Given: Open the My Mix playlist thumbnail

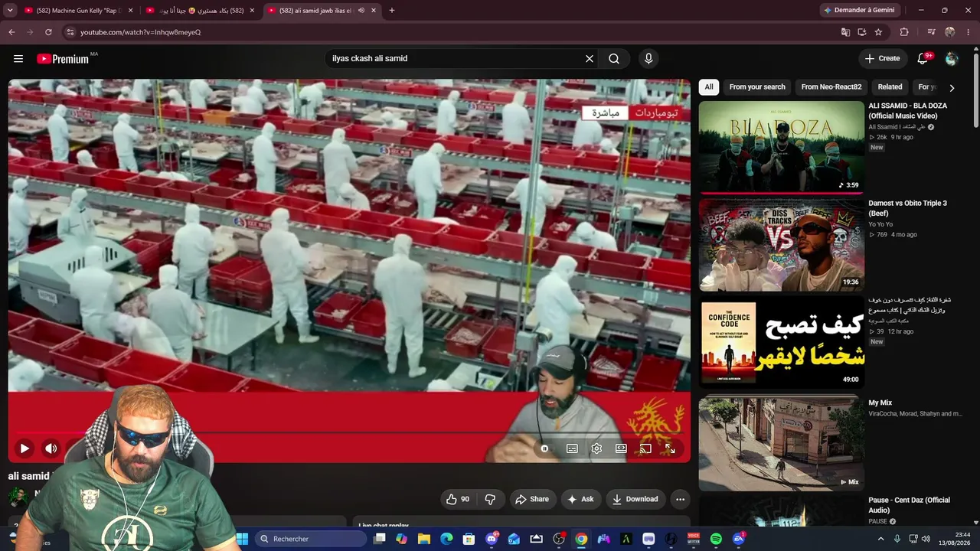Looking at the screenshot, I should 781,443.
